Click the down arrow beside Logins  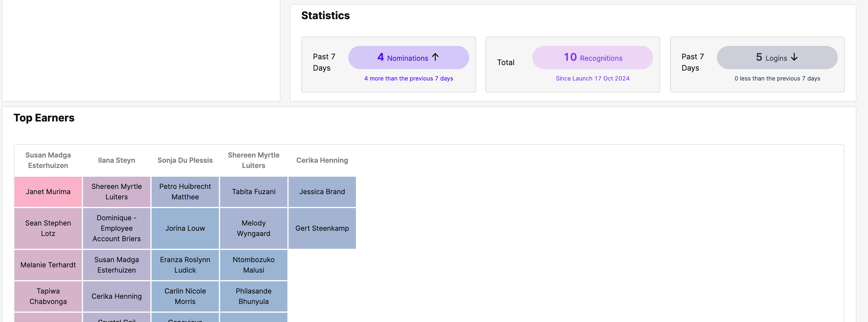[794, 57]
